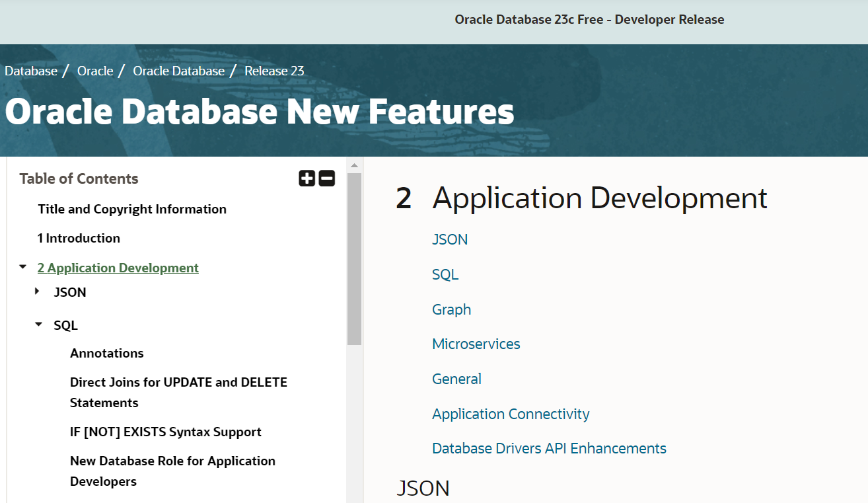Open Release 23 breadcrumb link
The height and width of the screenshot is (503, 868).
pyautogui.click(x=274, y=71)
